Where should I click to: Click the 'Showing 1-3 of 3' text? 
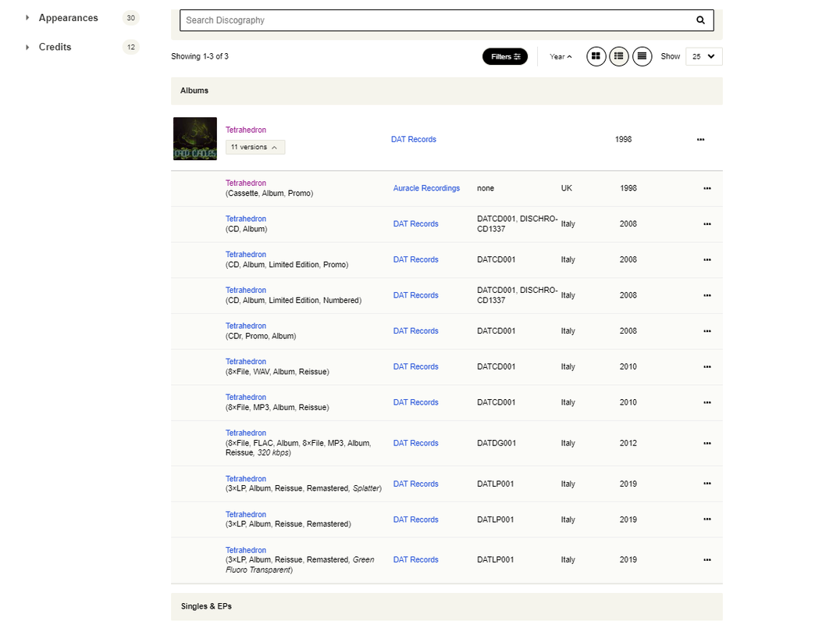pyautogui.click(x=200, y=56)
